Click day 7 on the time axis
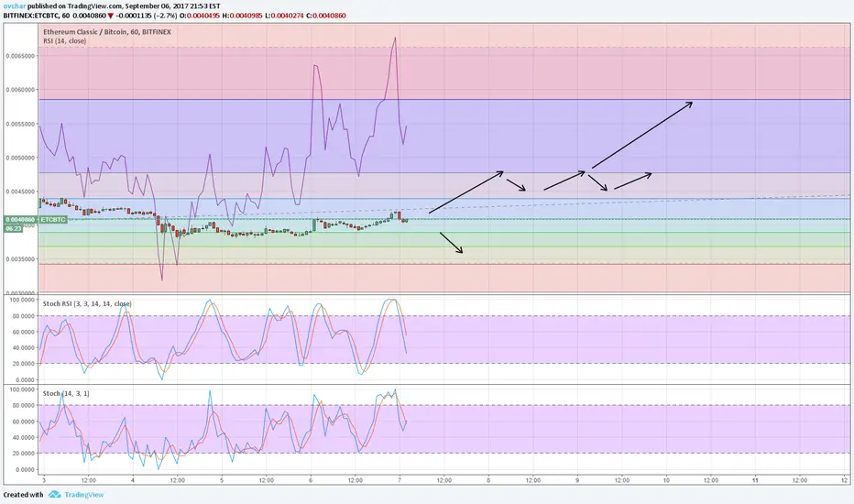 [400, 480]
